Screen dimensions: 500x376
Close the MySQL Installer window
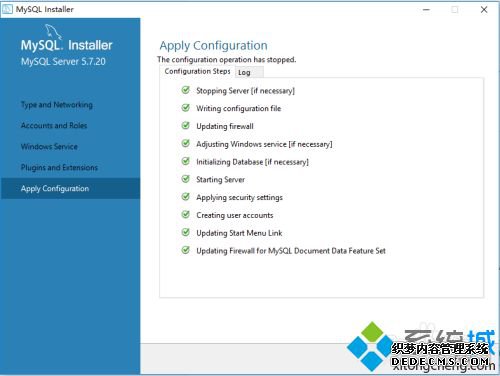tap(484, 10)
